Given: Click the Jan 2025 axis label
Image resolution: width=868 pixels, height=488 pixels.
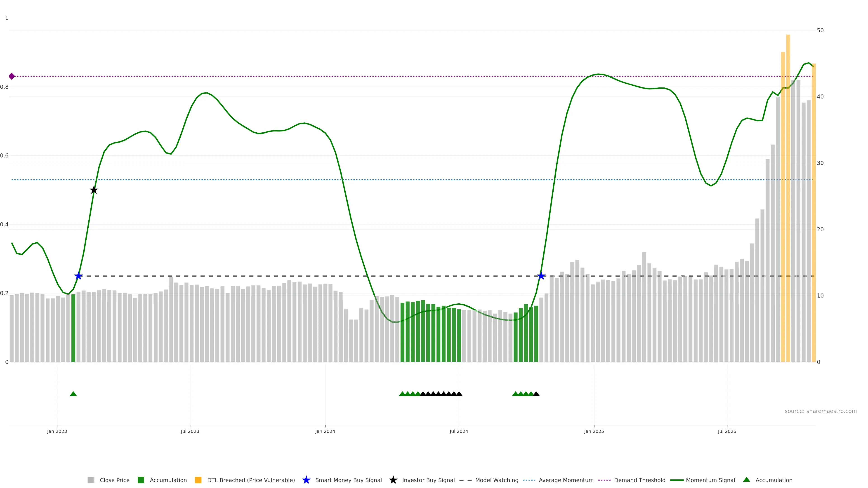Looking at the screenshot, I should 594,432.
